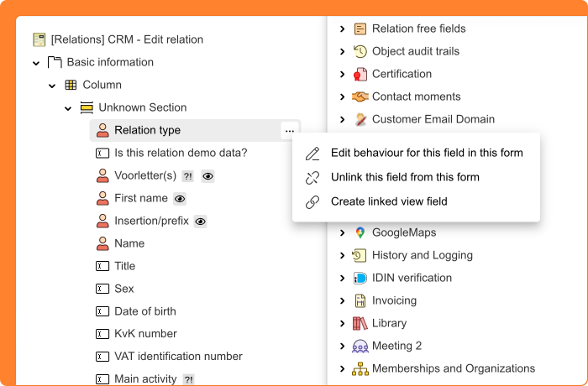
Task: Expand the Relation free fields group
Action: pos(342,29)
